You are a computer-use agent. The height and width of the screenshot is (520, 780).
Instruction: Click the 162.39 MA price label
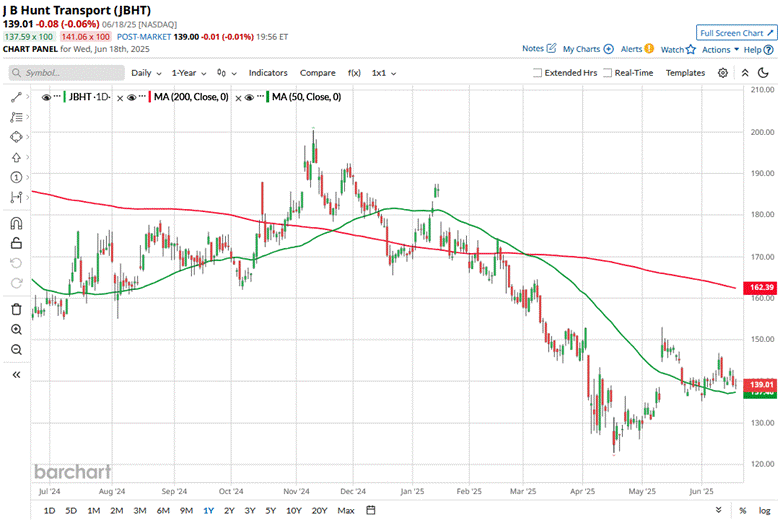click(x=760, y=287)
